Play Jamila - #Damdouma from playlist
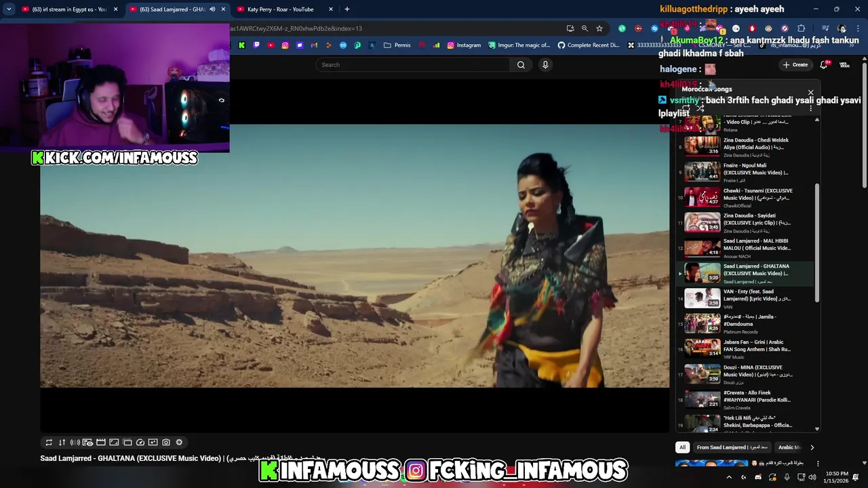The width and height of the screenshot is (868, 488). 745,323
